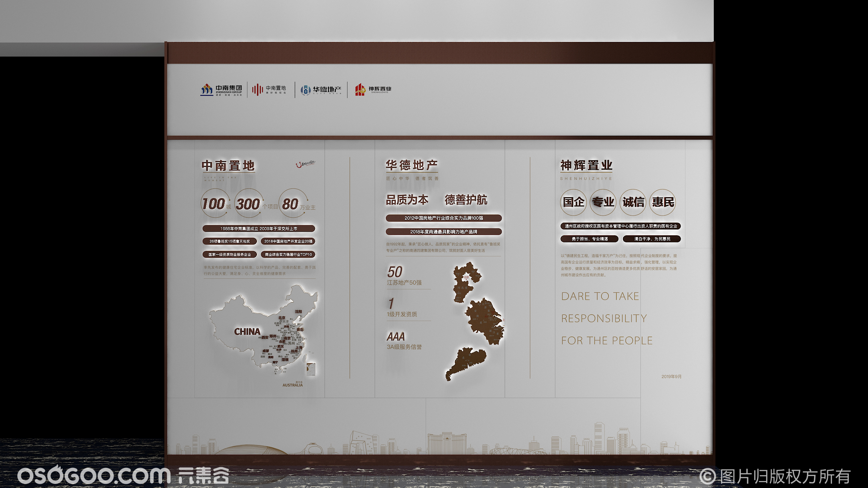868x488 pixels.
Task: Click the CHINA label on the map
Action: 247,332
